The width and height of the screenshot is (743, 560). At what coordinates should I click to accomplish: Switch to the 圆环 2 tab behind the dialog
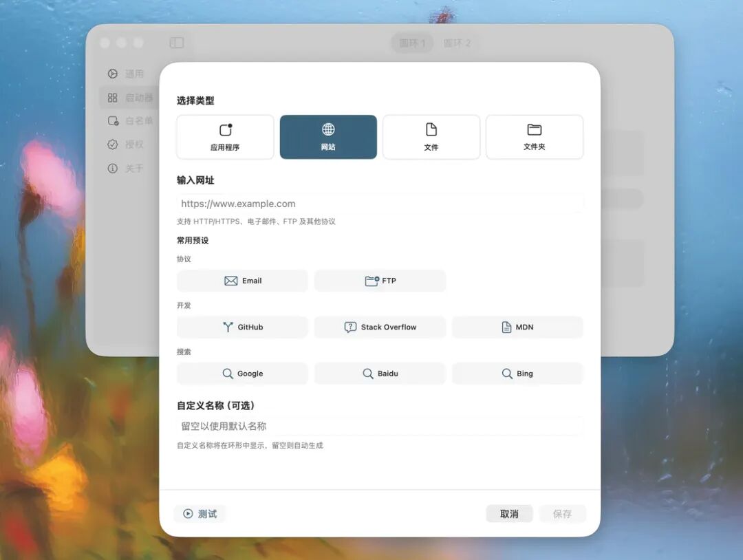pyautogui.click(x=457, y=43)
